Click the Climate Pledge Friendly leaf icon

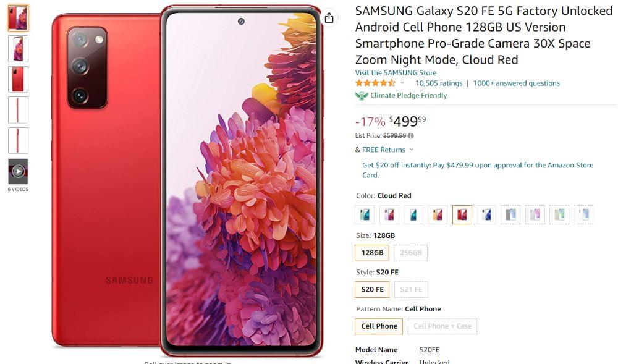coord(361,95)
